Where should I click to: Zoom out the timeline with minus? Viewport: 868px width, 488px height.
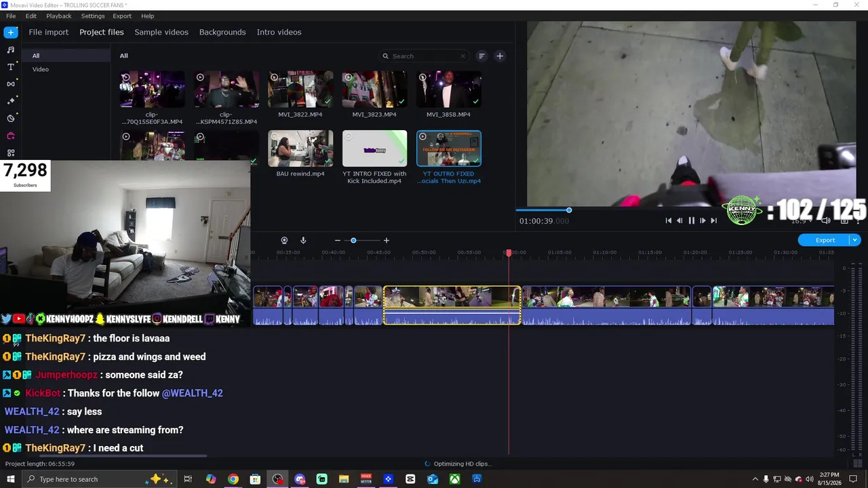(x=338, y=241)
